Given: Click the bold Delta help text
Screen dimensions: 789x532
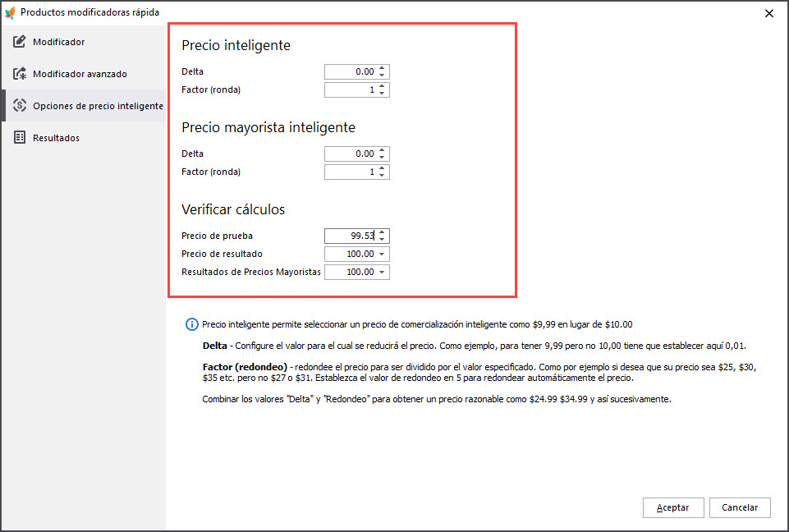Looking at the screenshot, I should [x=215, y=346].
